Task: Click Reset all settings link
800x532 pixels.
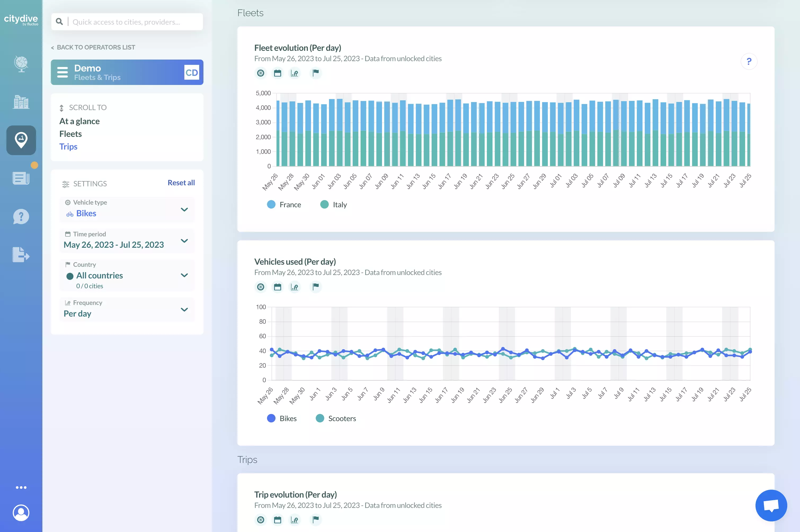Action: [x=181, y=183]
